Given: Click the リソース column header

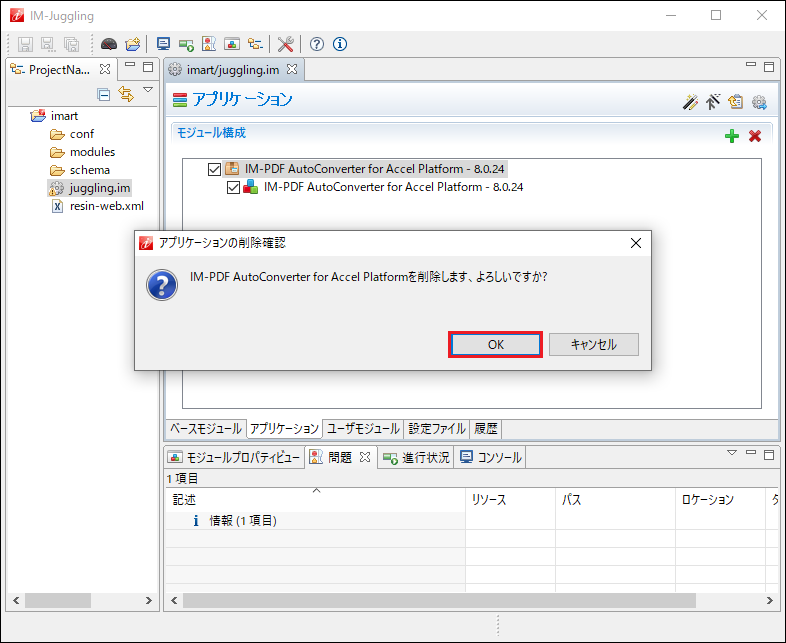Looking at the screenshot, I should click(510, 499).
